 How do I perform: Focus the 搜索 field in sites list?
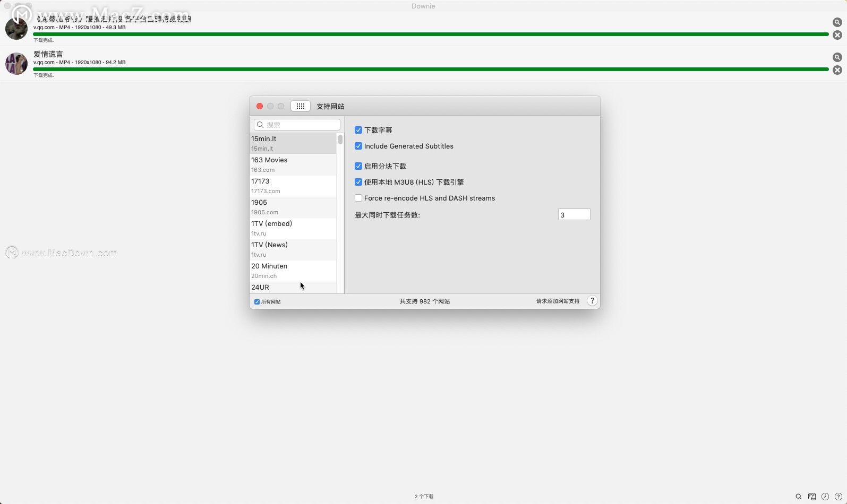click(x=297, y=125)
